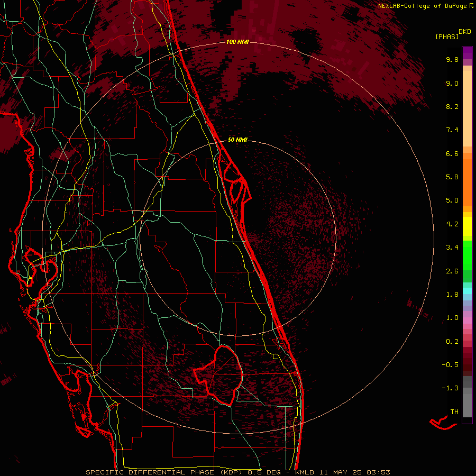Pick the yellow color bar segment
476x476 pixels.
(467, 226)
